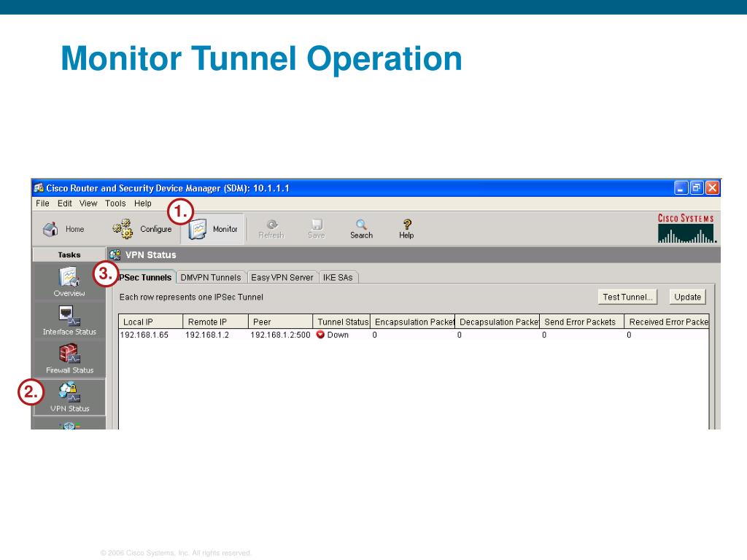Click the Test Tunnel button
The width and height of the screenshot is (747, 560).
tap(627, 297)
